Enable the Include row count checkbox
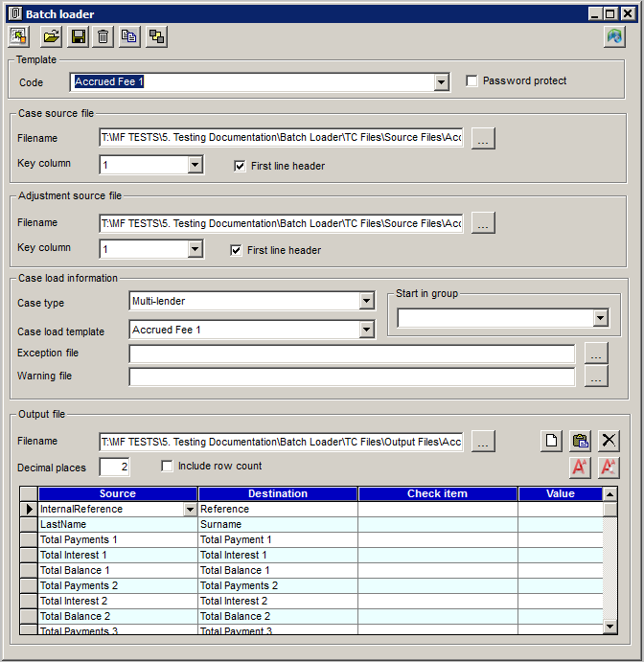The image size is (644, 662). coord(167,467)
